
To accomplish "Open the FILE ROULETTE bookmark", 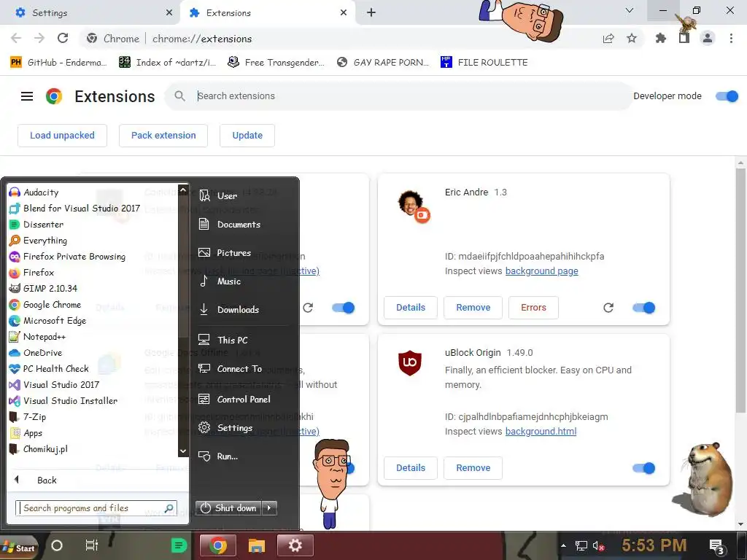I will [484, 63].
